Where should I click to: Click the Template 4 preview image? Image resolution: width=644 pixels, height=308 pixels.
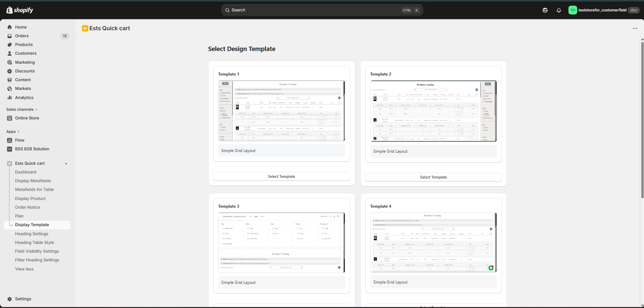[433, 242]
